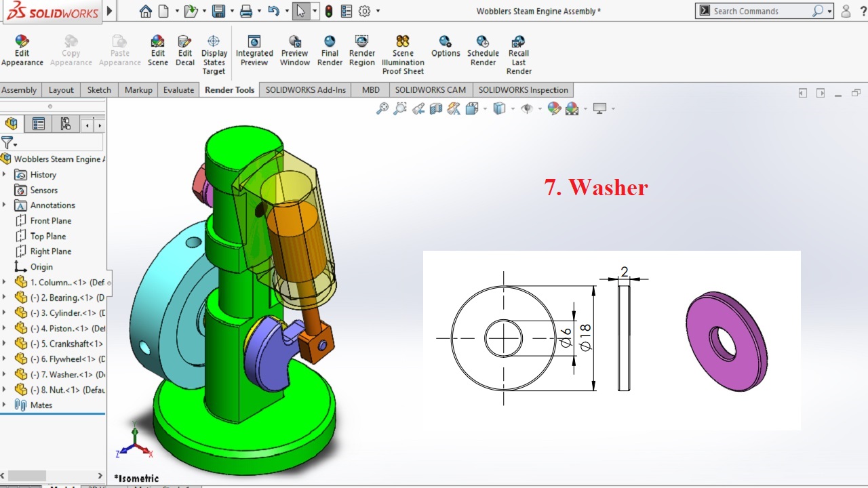The width and height of the screenshot is (868, 488).
Task: Create a New document
Action: (x=163, y=11)
